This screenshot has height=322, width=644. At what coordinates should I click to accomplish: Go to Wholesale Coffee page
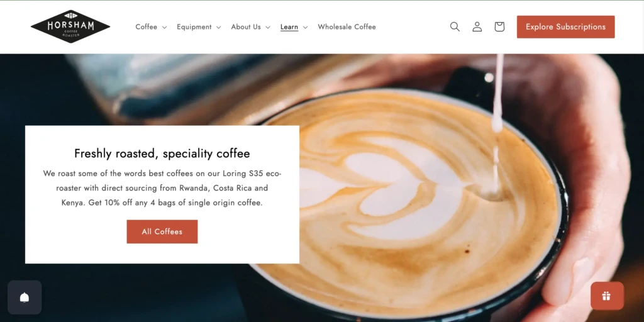pyautogui.click(x=347, y=26)
